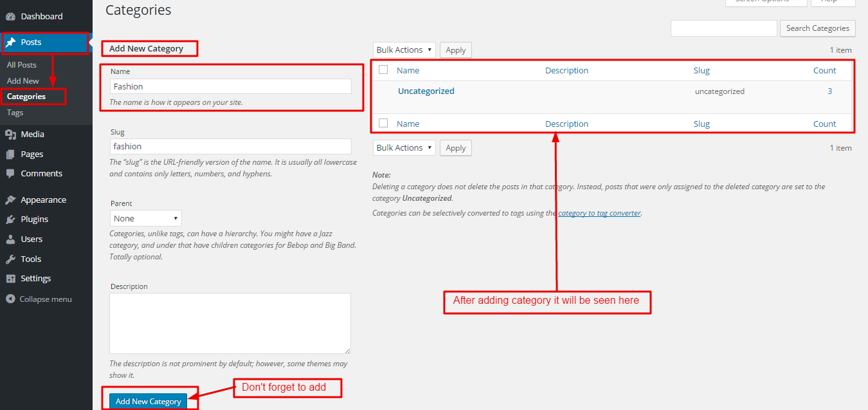
Task: Click Collapse menu label
Action: pos(46,299)
